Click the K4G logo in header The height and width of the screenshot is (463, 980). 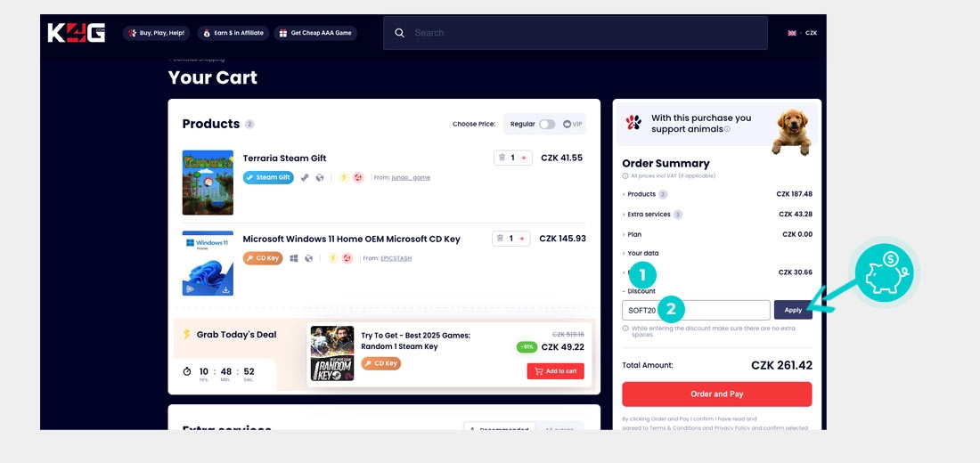[77, 32]
